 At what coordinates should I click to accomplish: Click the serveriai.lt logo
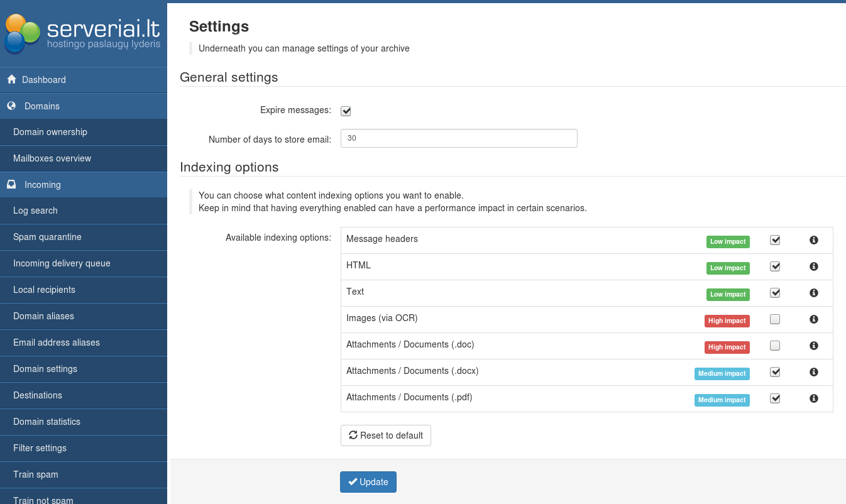click(83, 33)
